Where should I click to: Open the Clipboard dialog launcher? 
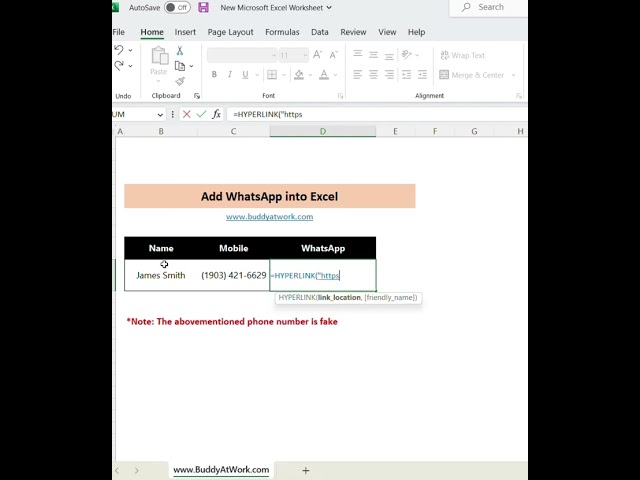[x=197, y=96]
